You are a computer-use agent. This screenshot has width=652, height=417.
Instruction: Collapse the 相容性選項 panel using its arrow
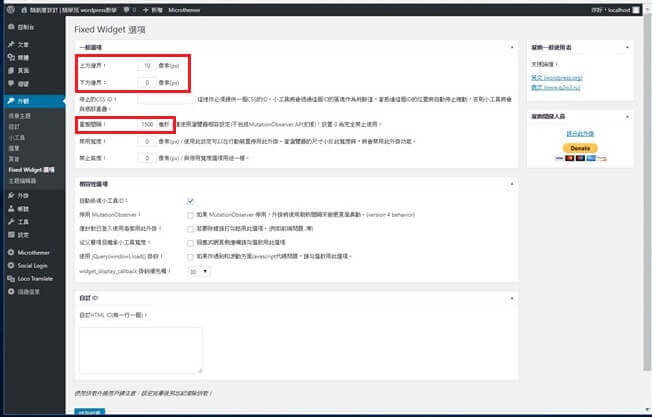tap(511, 185)
